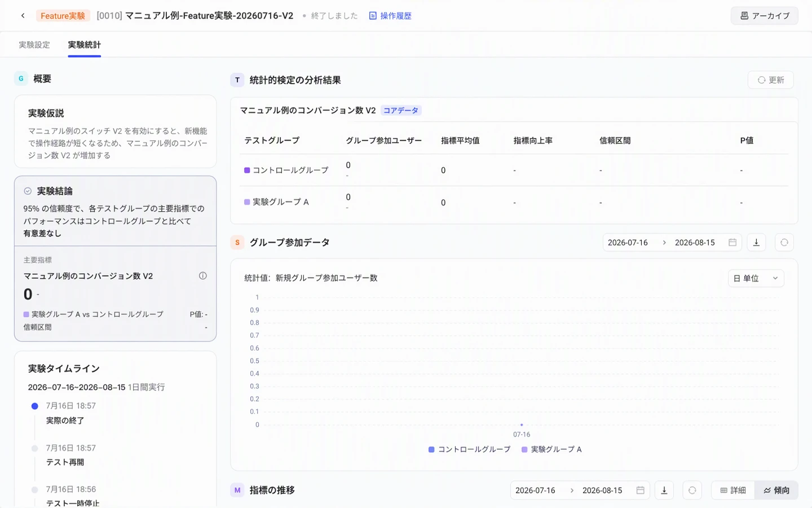Reload the 指標の推移 section

692,491
